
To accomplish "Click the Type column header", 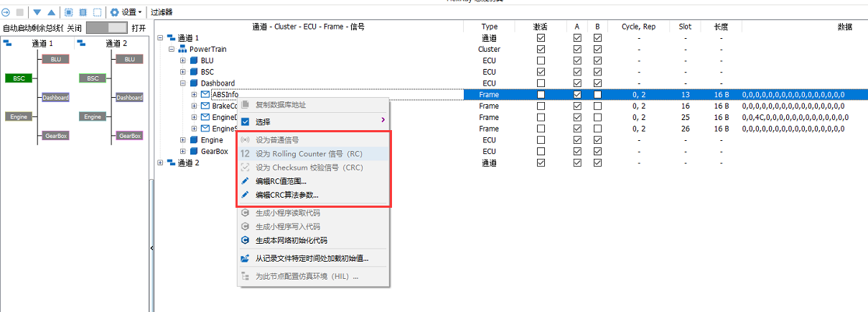I will 489,27.
